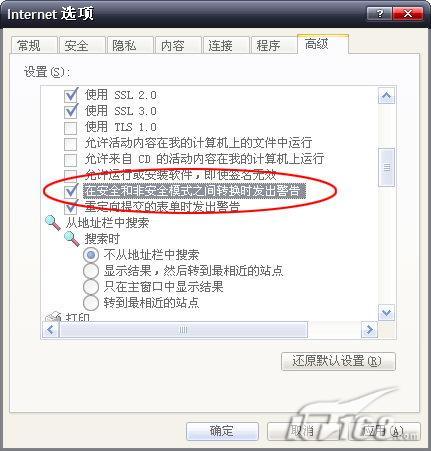Click the 还原默认设置 button

click(338, 361)
